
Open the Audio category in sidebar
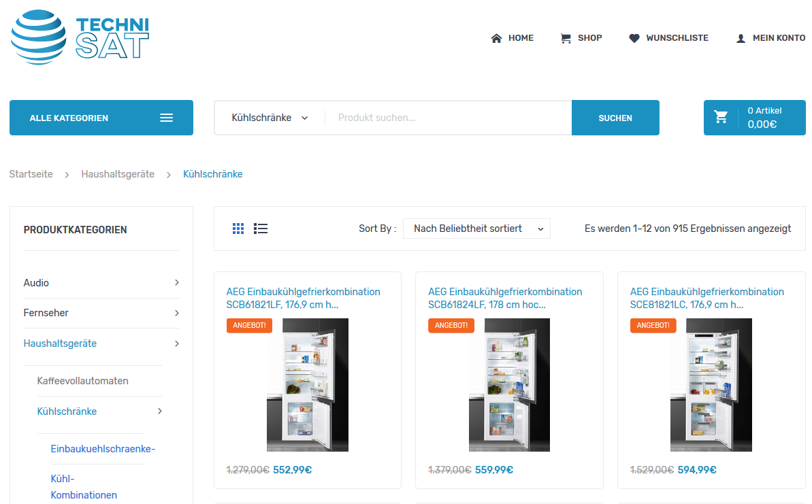(36, 283)
